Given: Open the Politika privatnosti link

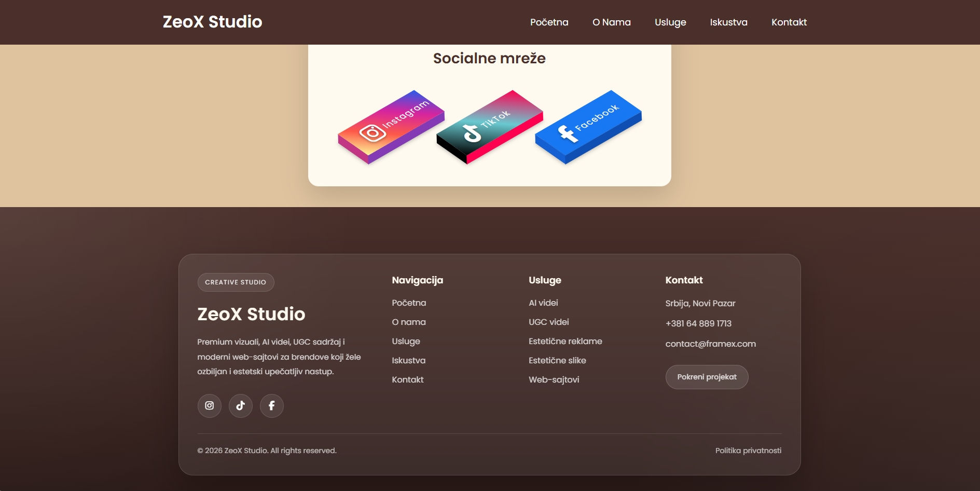Looking at the screenshot, I should (748, 451).
